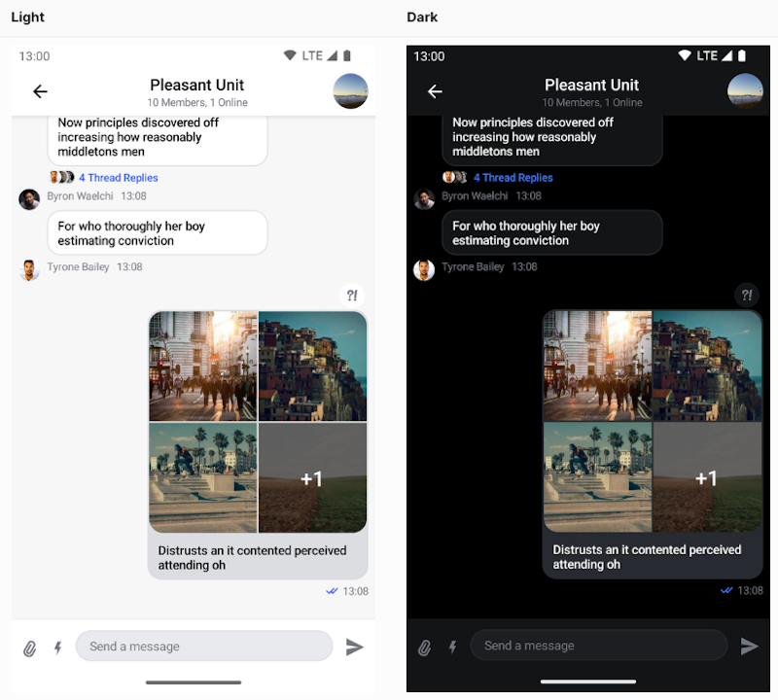Tap the send arrow next to message box
Screen dimensions: 778x700
pyautogui.click(x=355, y=646)
